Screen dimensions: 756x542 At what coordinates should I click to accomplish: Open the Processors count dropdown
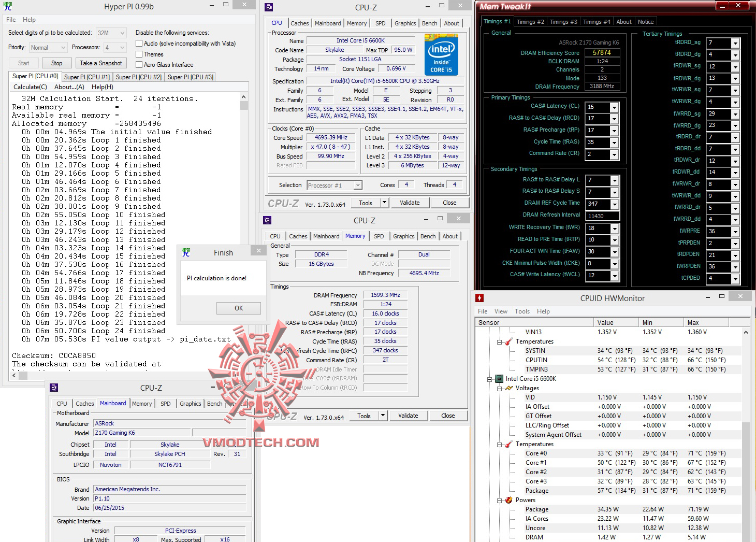pos(115,48)
